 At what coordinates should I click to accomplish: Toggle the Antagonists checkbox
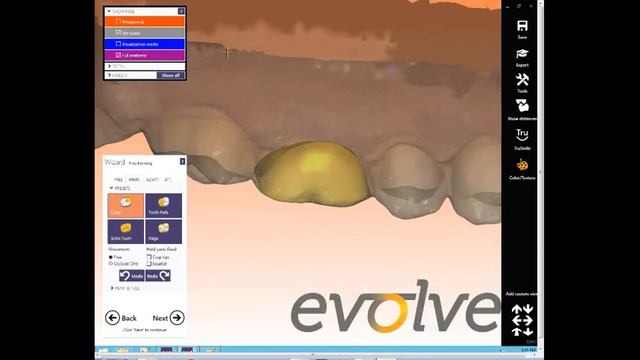click(x=118, y=22)
